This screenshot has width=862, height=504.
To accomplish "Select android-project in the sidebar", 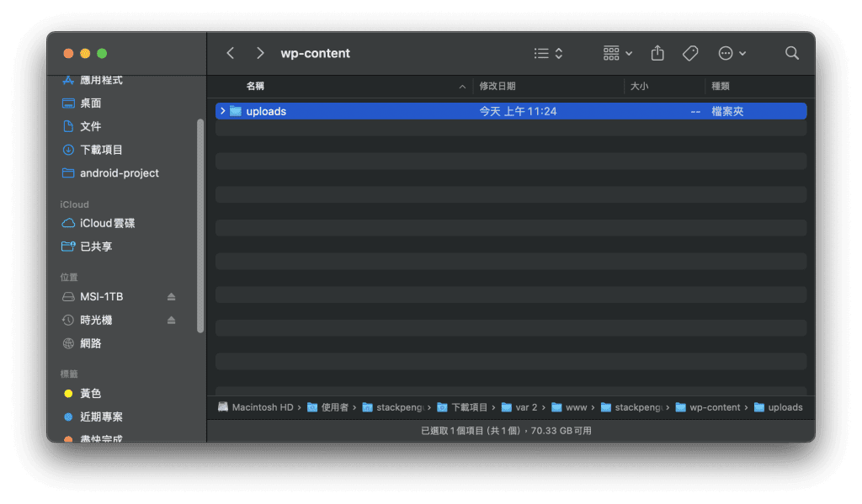I will click(119, 173).
